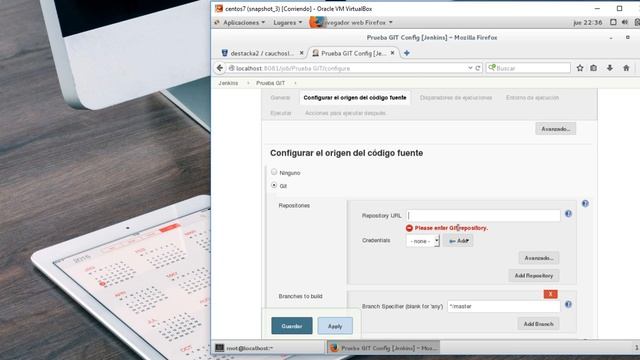Go to the Disparadores de ejecuciones tab
The height and width of the screenshot is (360, 640).
click(456, 98)
